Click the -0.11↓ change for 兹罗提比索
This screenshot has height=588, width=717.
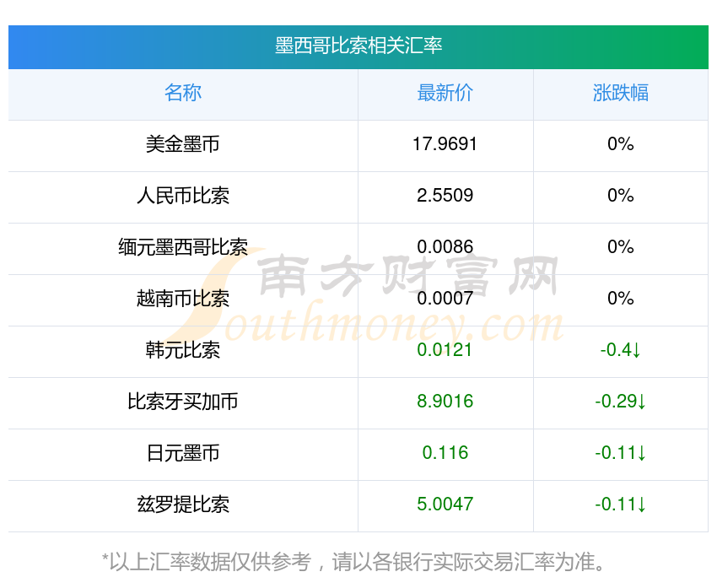pos(621,504)
